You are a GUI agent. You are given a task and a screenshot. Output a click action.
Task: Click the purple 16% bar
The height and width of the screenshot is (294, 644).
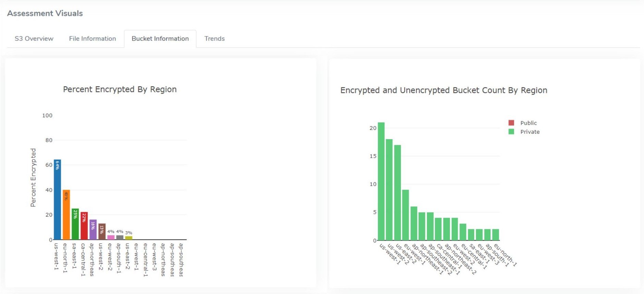pyautogui.click(x=93, y=230)
